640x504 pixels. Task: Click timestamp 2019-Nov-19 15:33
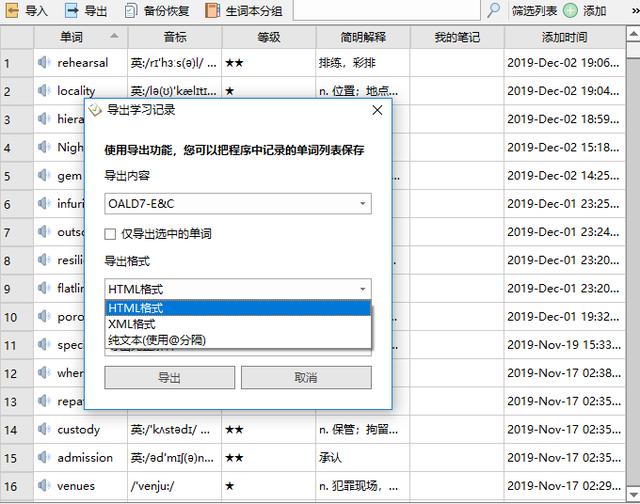(x=564, y=345)
